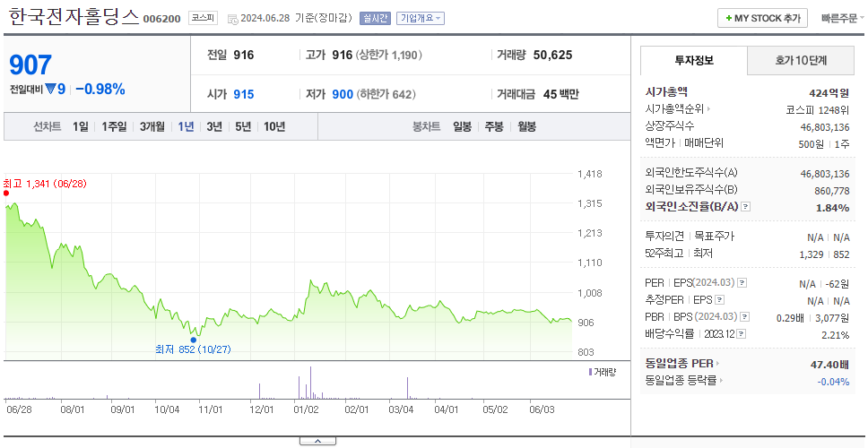Viewport: 868px width, 448px height.
Task: Click the 거래량 value 50,625
Action: (x=552, y=55)
